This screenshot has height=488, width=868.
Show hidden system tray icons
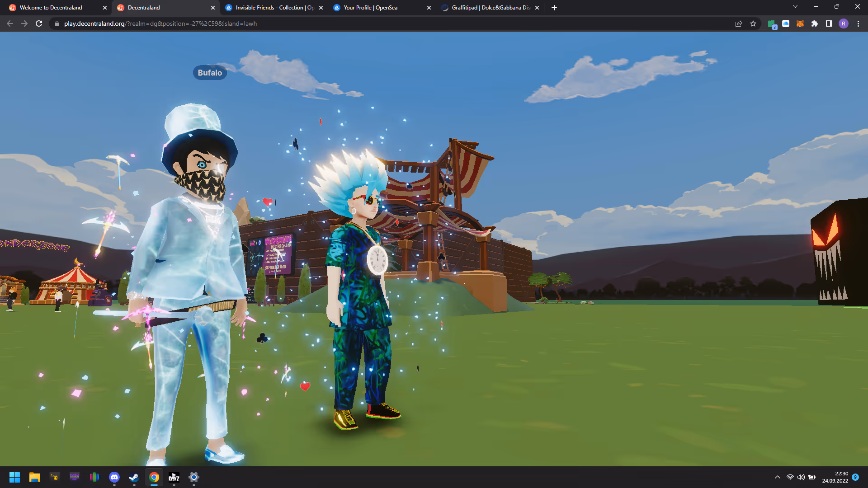pos(777,477)
